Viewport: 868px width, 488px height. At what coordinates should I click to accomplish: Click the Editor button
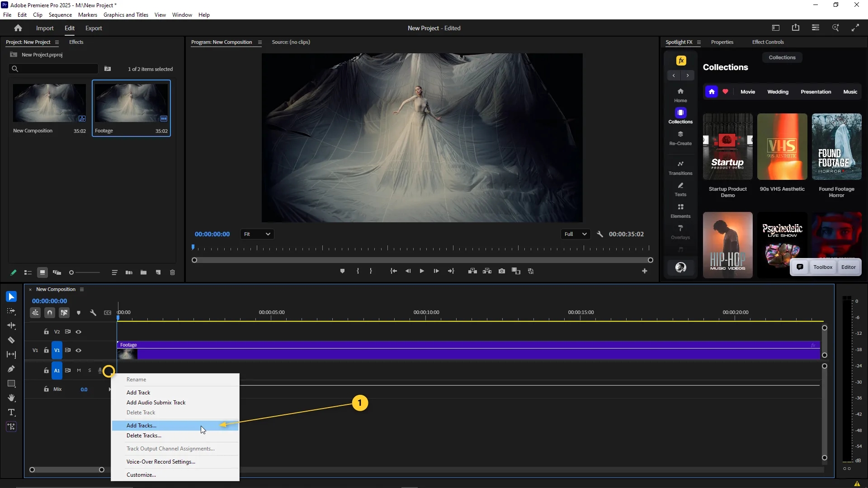pos(848,267)
